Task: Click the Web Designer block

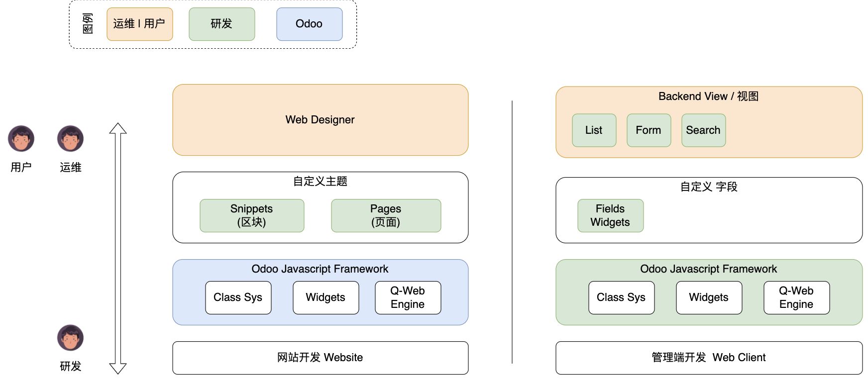Action: tap(321, 120)
